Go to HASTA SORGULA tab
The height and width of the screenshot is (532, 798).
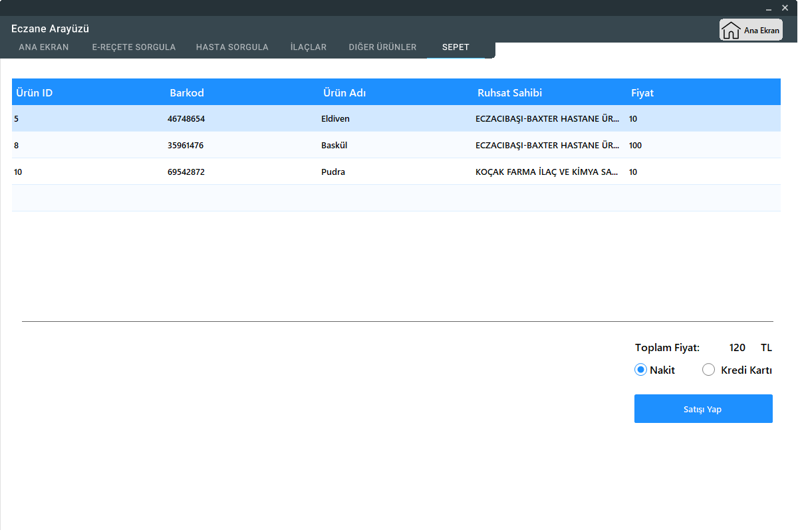coord(232,47)
